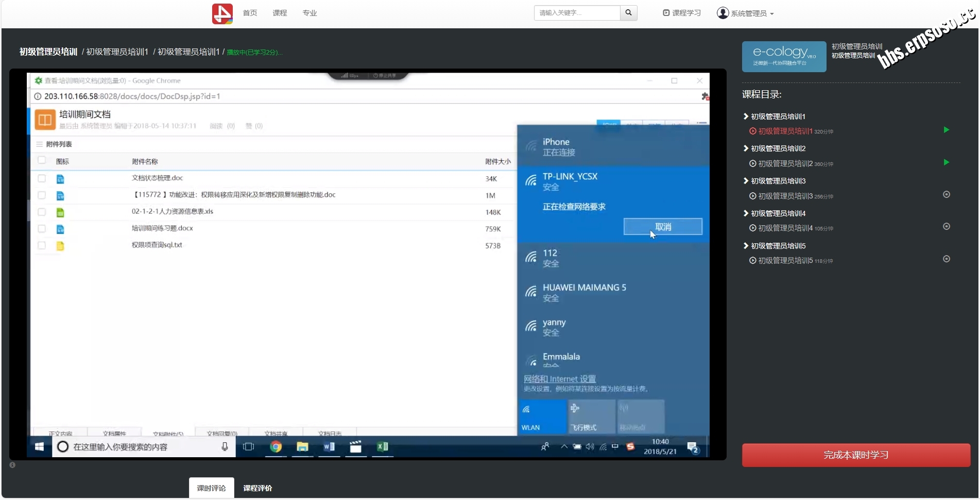
Task: Open lesson 初级管理员培训2 360分钟
Action: click(791, 163)
